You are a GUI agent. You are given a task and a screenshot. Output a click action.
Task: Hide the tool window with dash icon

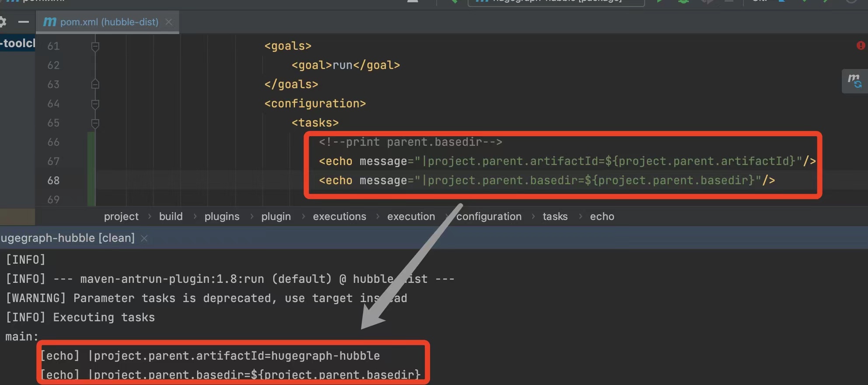tap(24, 21)
